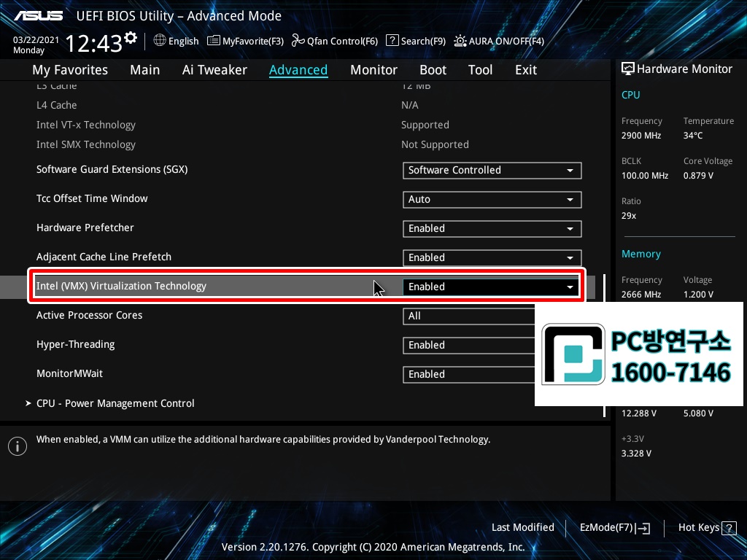Select Software Guard Extensions (SGX) label
This screenshot has width=747, height=560.
tap(112, 169)
